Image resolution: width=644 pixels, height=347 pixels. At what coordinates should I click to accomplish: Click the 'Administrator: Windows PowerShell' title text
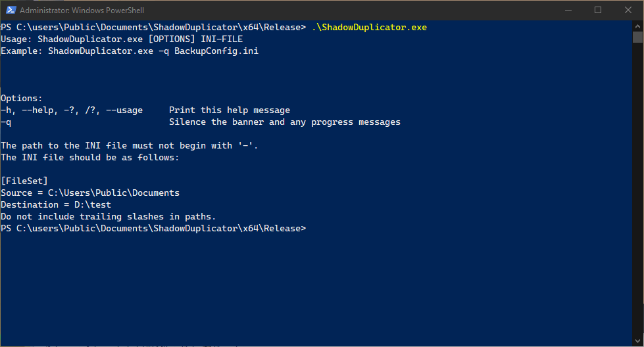coord(82,11)
